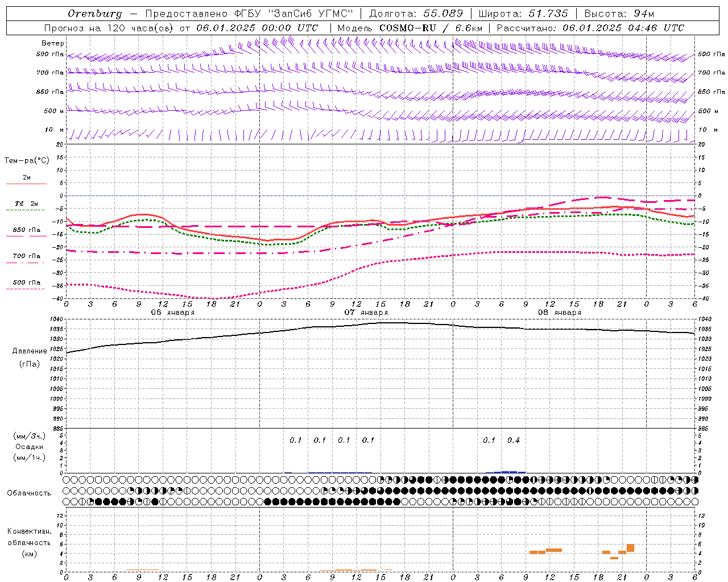Screen dimensions: 728x582
Task: Click the 850 гПа entry in temperature legend
Action: (x=26, y=230)
